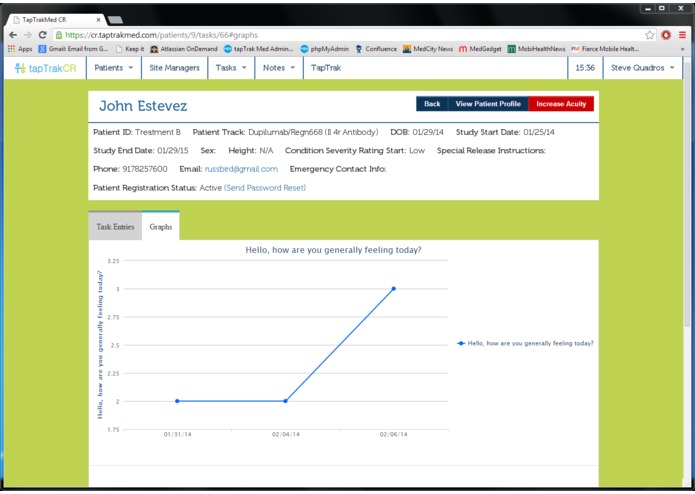Switch to the Task Entries tab
This screenshot has height=494, width=695.
point(115,226)
